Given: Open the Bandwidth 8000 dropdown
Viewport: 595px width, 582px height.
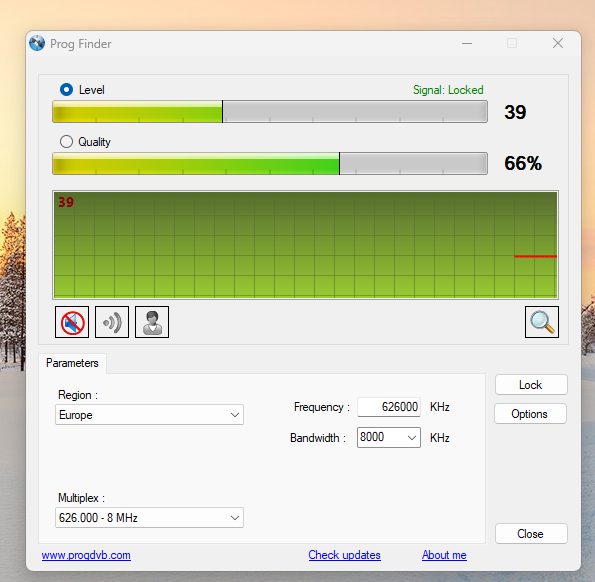Looking at the screenshot, I should (x=389, y=437).
